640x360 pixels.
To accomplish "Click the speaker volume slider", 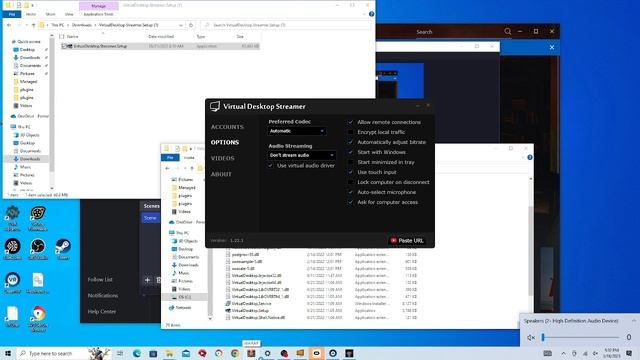I will pos(580,337).
